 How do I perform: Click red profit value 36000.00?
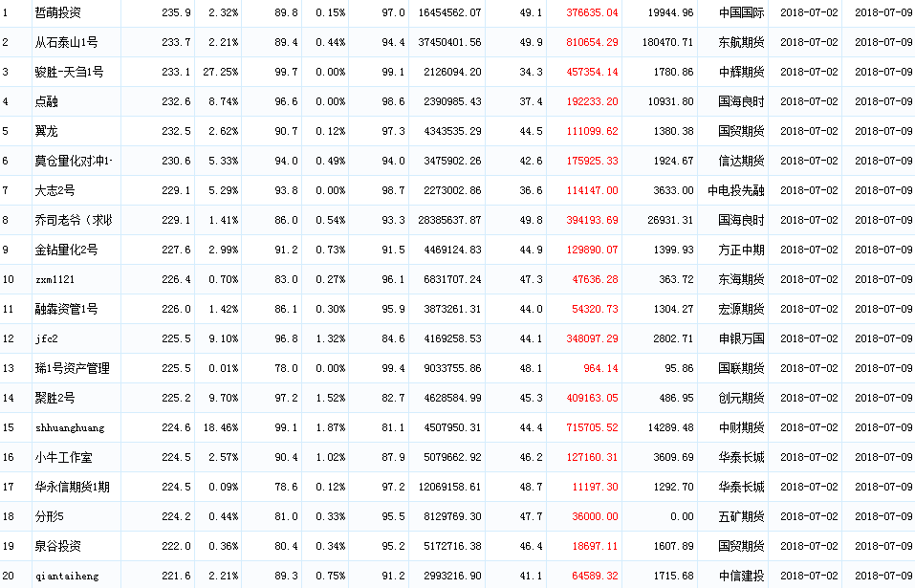tap(595, 516)
